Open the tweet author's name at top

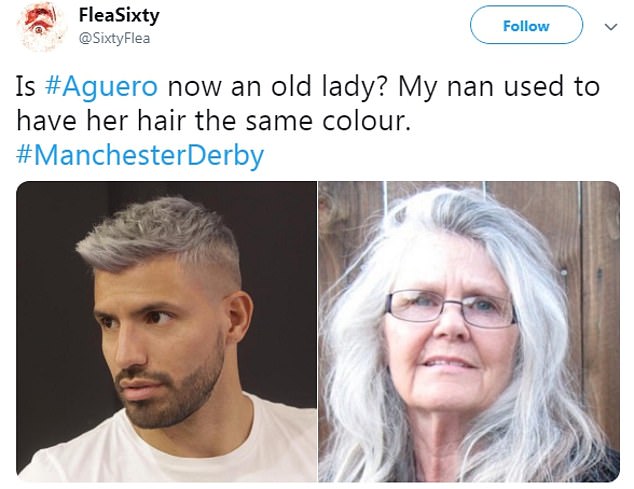pos(119,16)
